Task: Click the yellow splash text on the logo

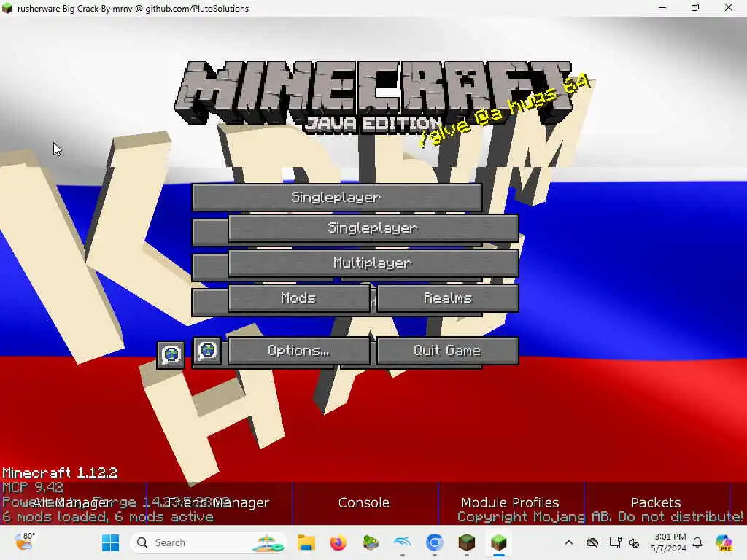Action: [505, 111]
